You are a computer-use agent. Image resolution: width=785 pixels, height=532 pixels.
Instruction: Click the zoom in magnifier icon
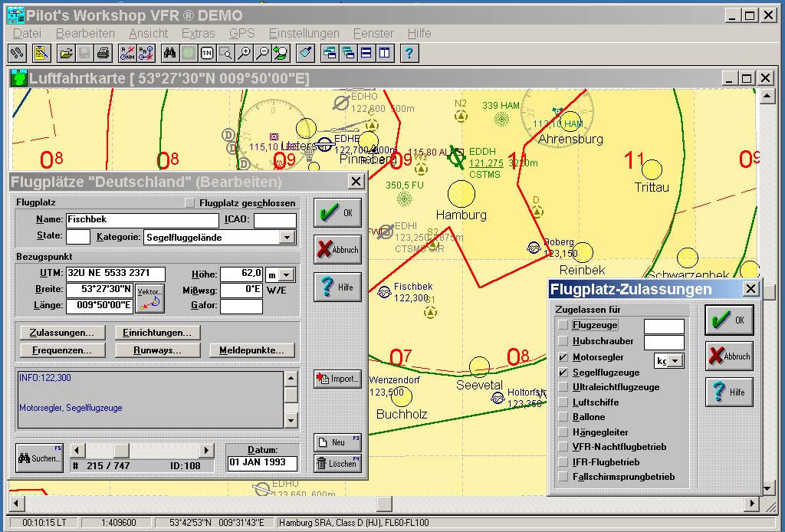click(244, 53)
